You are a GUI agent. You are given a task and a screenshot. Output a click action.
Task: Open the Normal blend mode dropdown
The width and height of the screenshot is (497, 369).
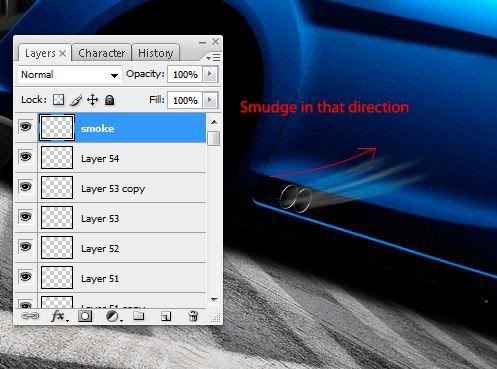(x=69, y=74)
